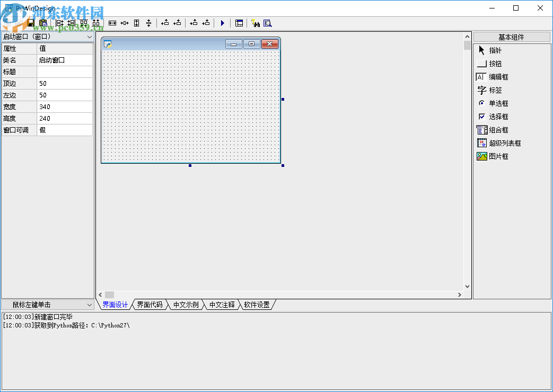Open the 启动窗口（窗口） object dropdown
The width and height of the screenshot is (553, 392).
48,37
